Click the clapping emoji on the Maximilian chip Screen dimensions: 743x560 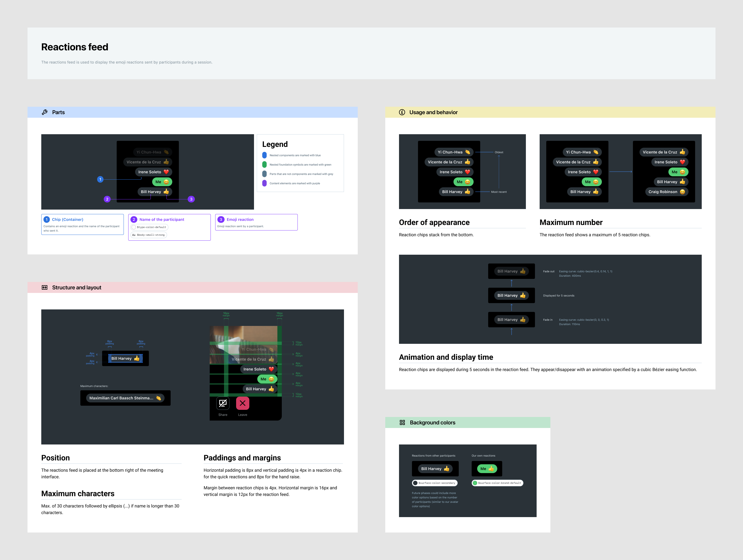tap(159, 398)
